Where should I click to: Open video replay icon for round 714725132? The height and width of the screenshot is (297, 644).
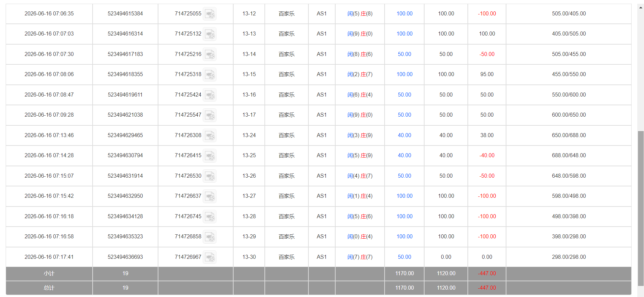click(x=210, y=34)
